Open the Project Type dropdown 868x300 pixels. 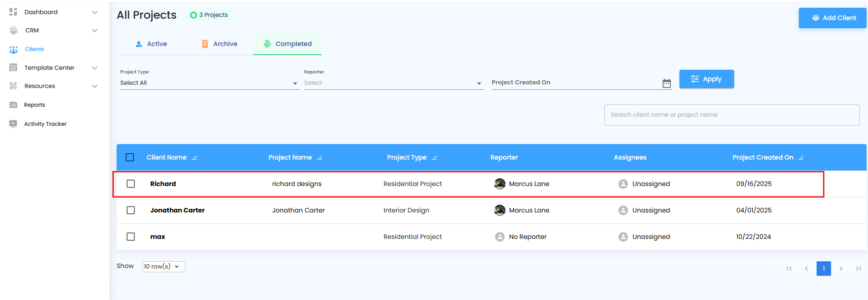pyautogui.click(x=209, y=83)
